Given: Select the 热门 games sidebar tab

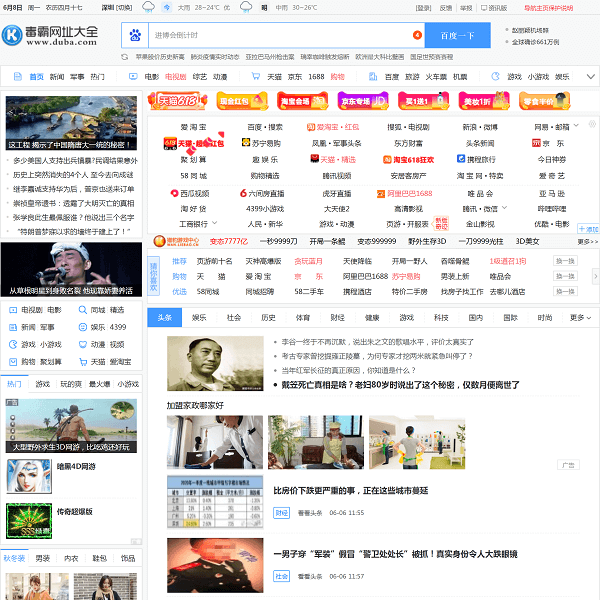Looking at the screenshot, I should point(14,384).
